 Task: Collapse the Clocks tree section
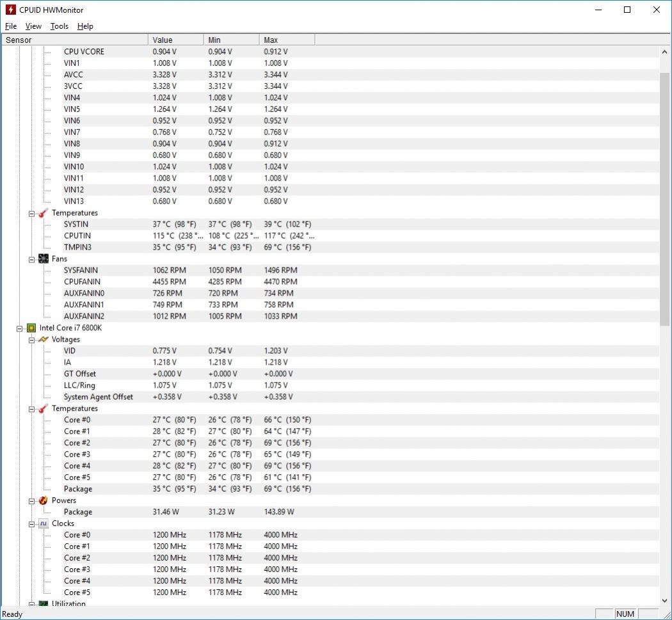click(x=31, y=525)
